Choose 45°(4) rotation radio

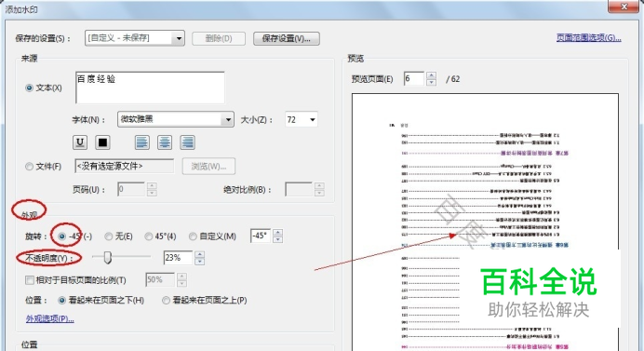tap(149, 236)
